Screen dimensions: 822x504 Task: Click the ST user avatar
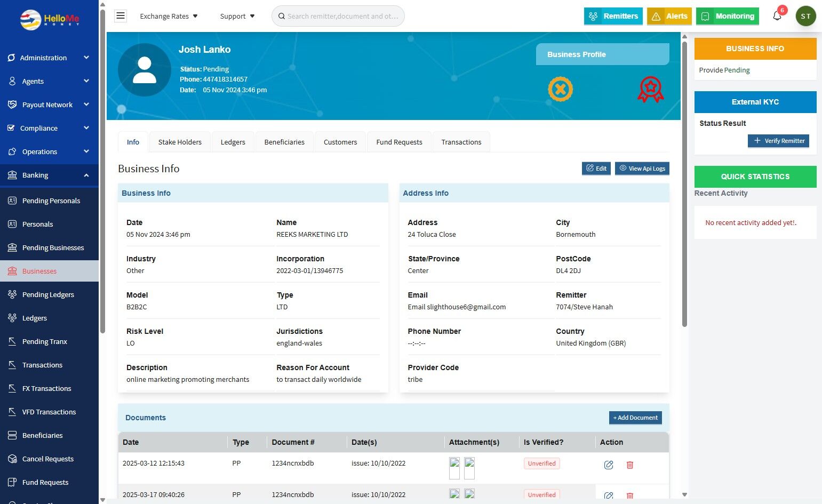[805, 16]
